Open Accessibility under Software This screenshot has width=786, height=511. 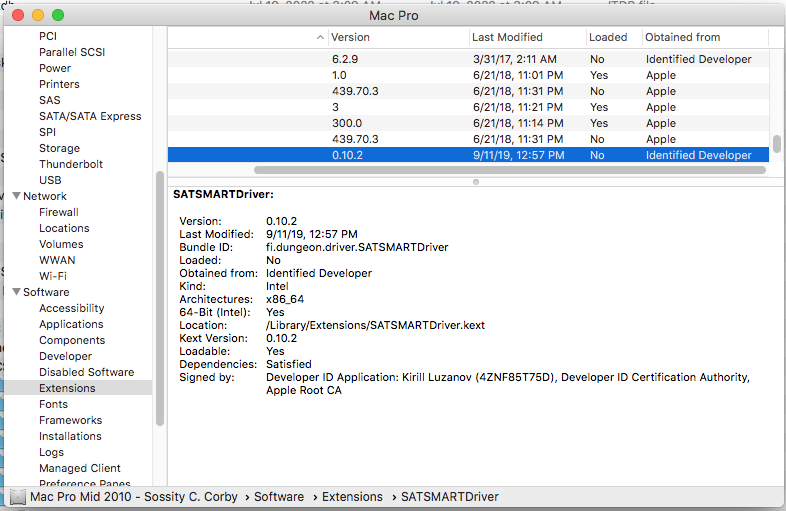[72, 308]
